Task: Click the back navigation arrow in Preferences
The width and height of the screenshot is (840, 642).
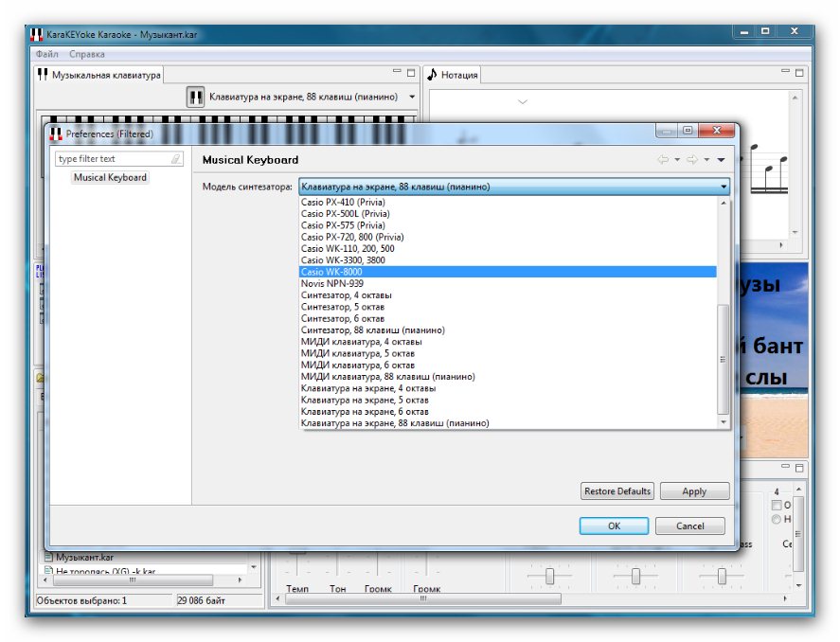Action: [x=663, y=160]
